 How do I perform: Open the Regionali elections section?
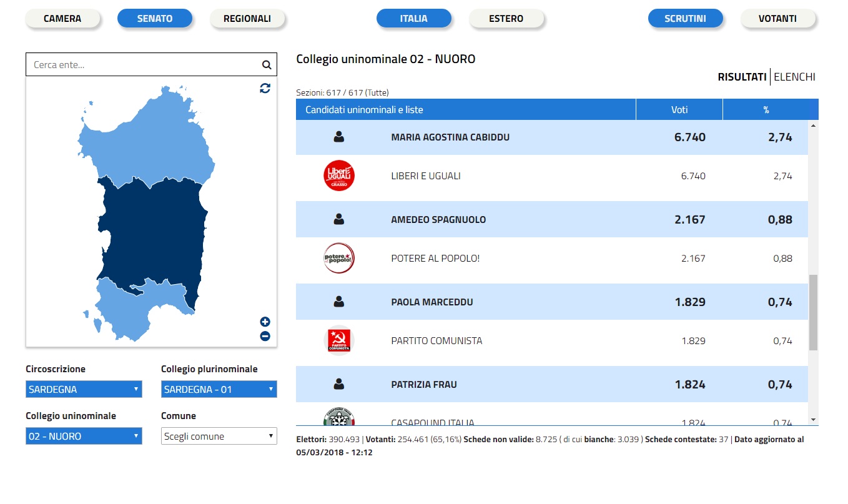[247, 19]
